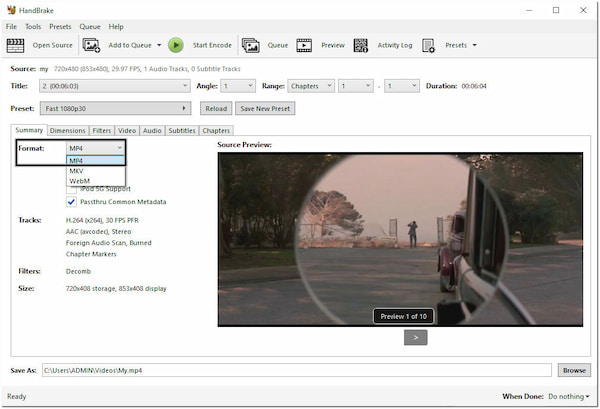Toggle the Passthru Common Metadata checkbox
Screen dimensions: 600x409
pos(71,202)
